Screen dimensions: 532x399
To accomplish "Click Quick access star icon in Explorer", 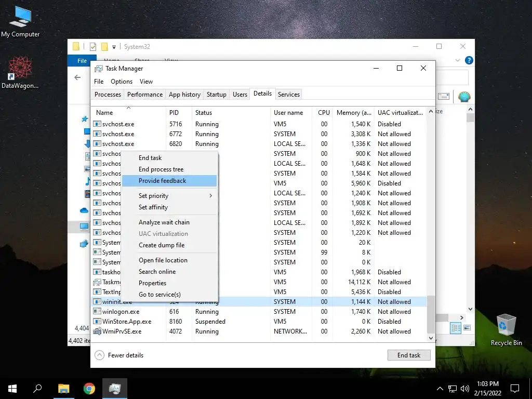I will click(85, 119).
